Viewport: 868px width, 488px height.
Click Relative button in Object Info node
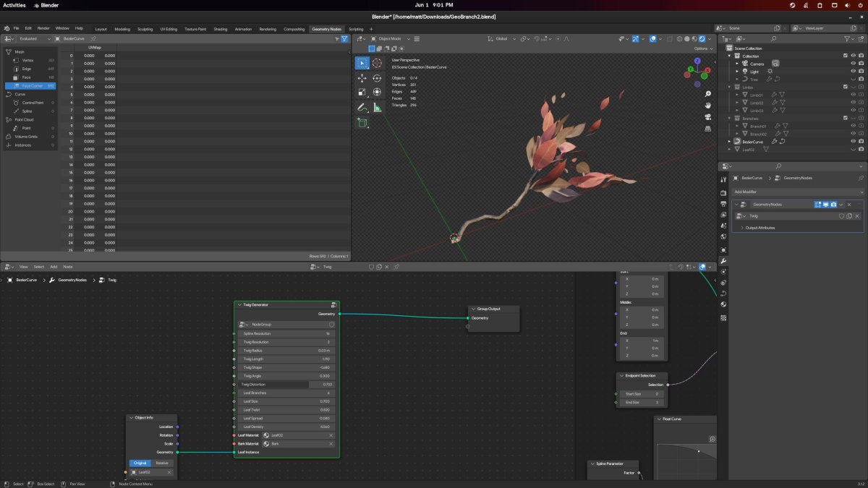[x=162, y=463]
